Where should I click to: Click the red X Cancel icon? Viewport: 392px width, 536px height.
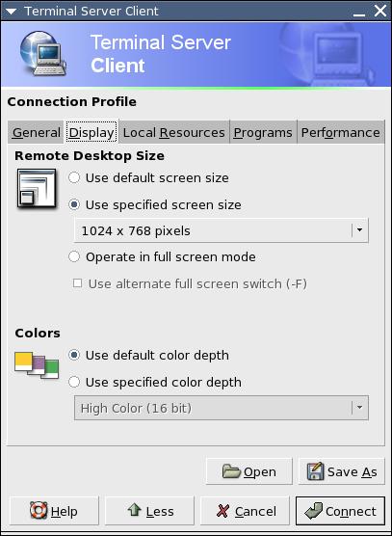pos(222,511)
